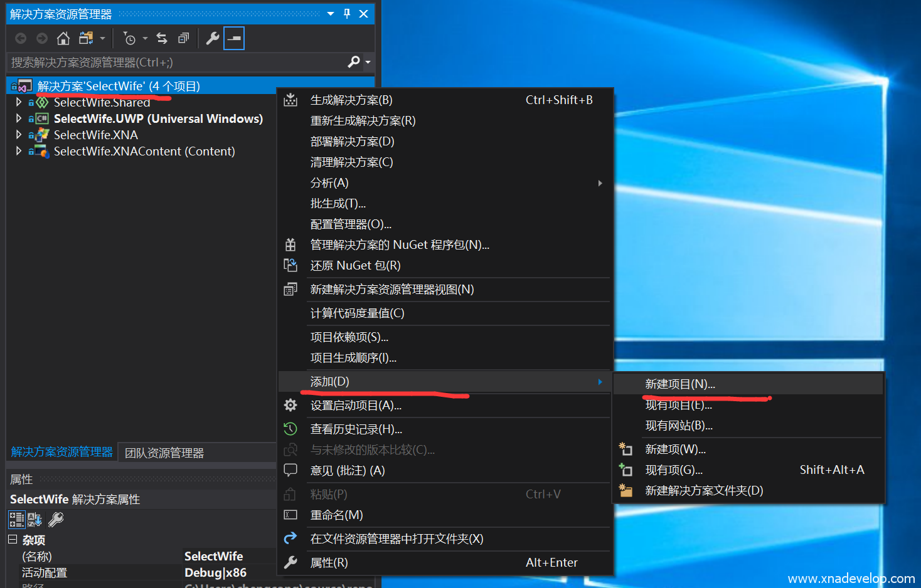
Task: Click the Collapse All icon in toolbar
Action: point(183,39)
